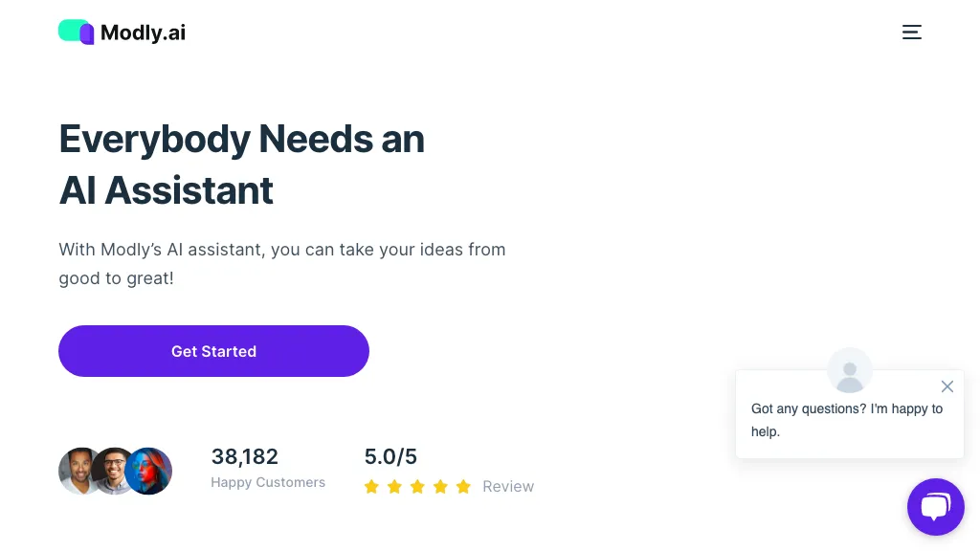Click the fifth yellow rating star
This screenshot has height=551, width=980.
[463, 487]
